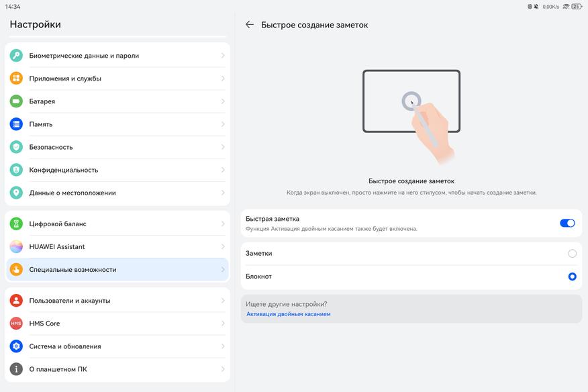Click the green Батарея icon
The height and width of the screenshot is (392, 588).
(x=16, y=101)
